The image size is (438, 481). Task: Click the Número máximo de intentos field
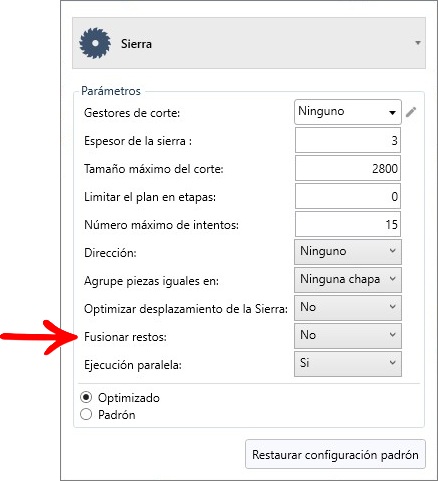(348, 224)
